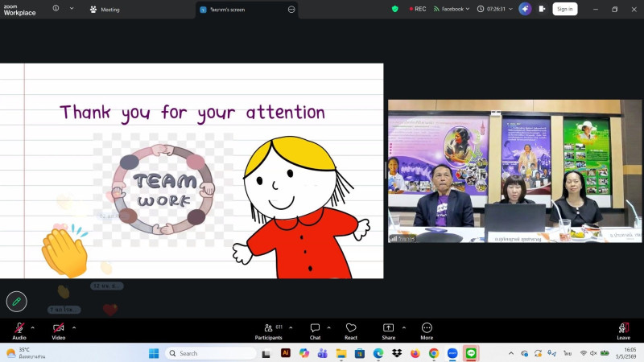644x362 pixels.
Task: Toggle the REC recording indicator
Action: coord(417,9)
